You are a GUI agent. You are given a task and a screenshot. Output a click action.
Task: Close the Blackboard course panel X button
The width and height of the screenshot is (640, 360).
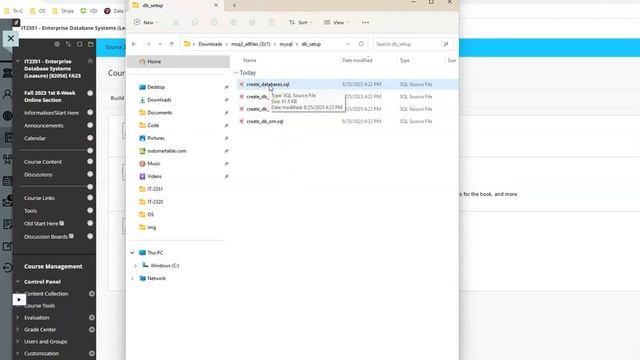11,38
